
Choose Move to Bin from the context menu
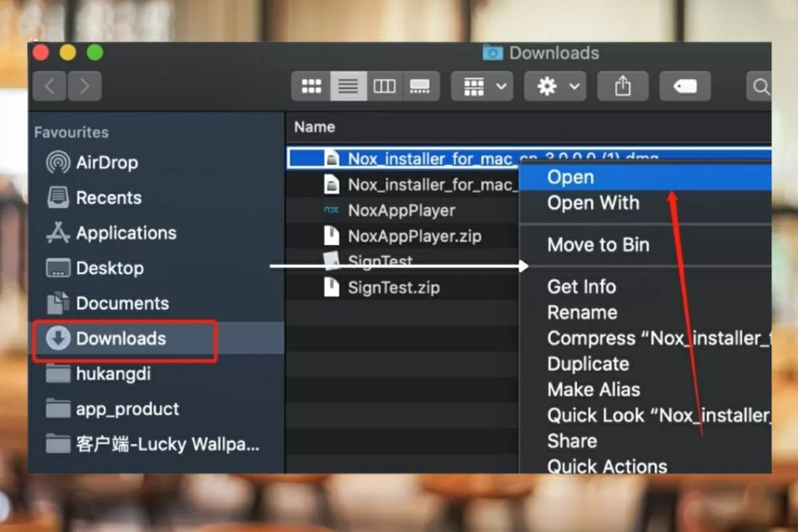[598, 245]
